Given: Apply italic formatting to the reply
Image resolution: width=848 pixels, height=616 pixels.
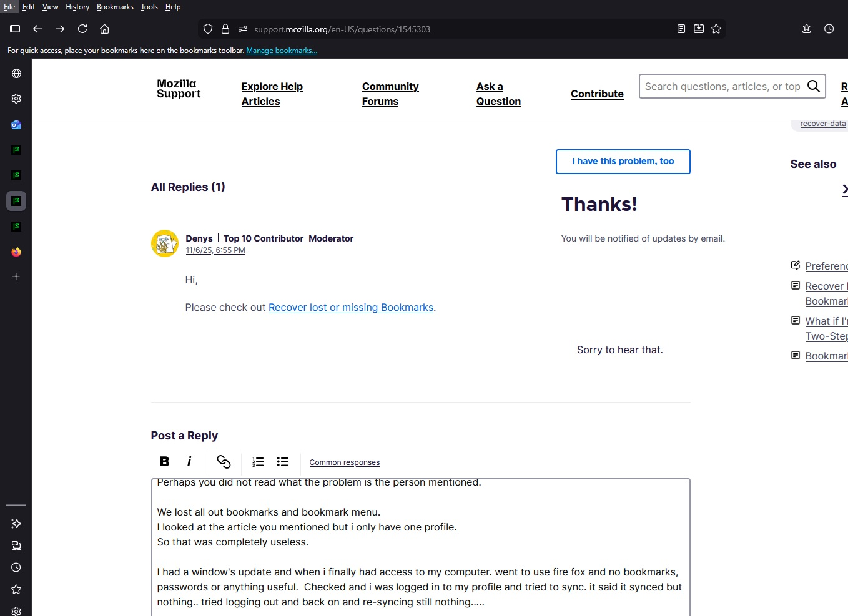Looking at the screenshot, I should point(189,461).
